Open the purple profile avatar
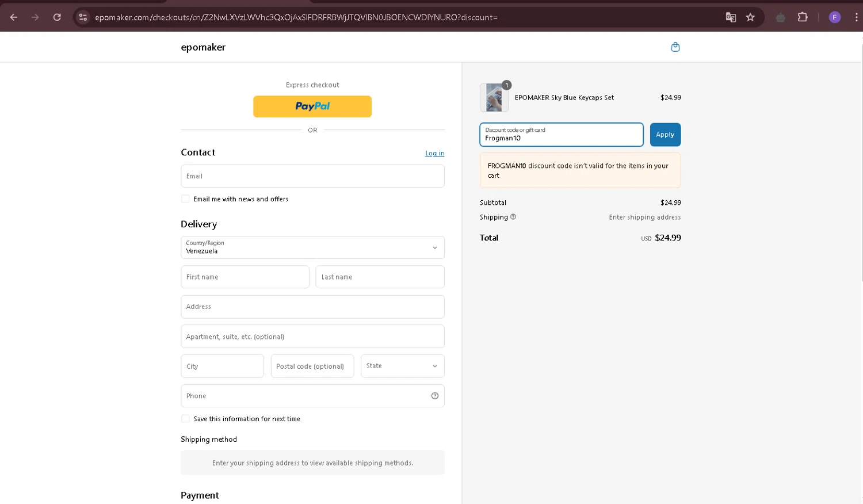 point(835,17)
